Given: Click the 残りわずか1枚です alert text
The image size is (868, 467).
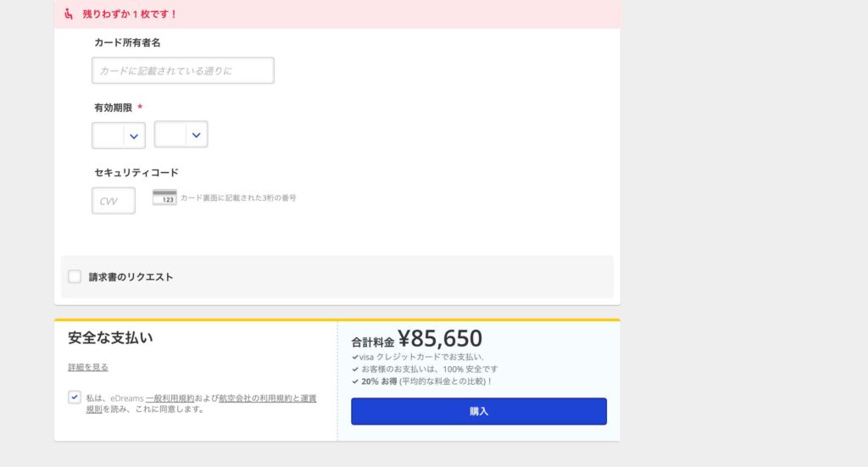Looking at the screenshot, I should [x=130, y=14].
